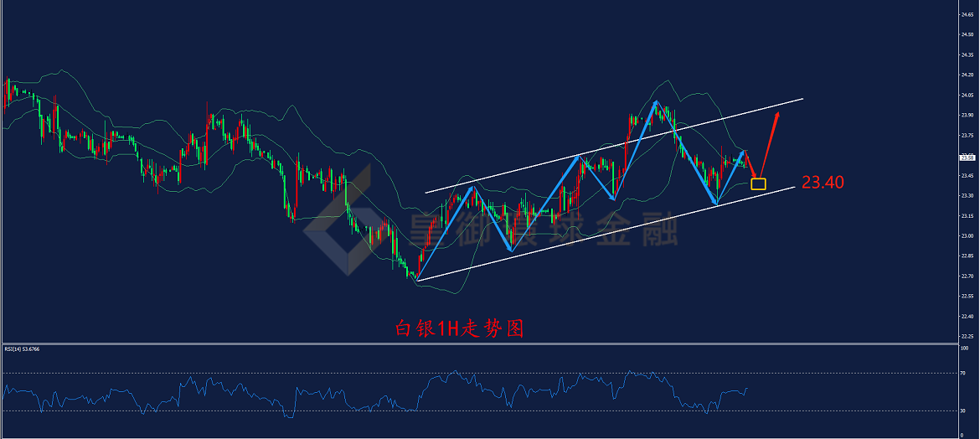Select the red 23.40 price annotation
Screen dimensions: 980x439
coord(823,183)
